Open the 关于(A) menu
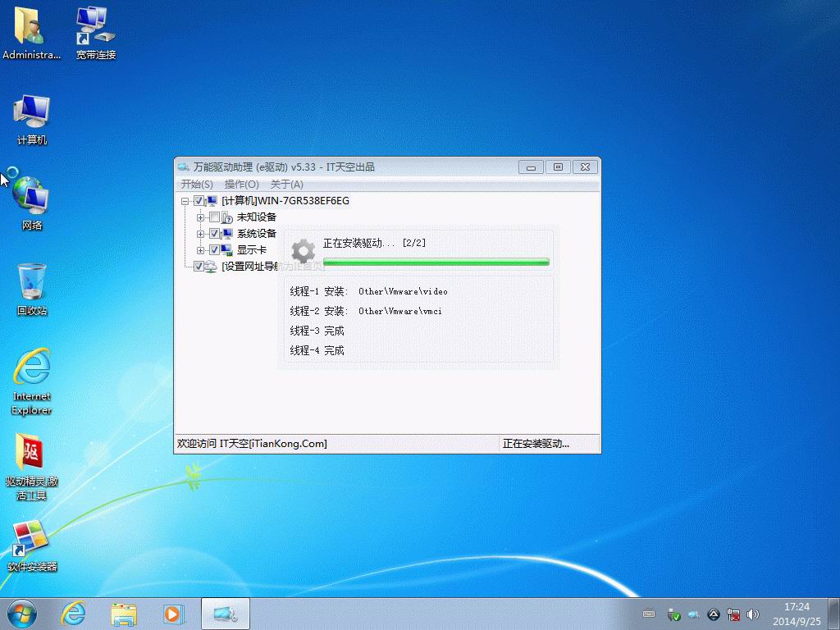 pos(286,185)
